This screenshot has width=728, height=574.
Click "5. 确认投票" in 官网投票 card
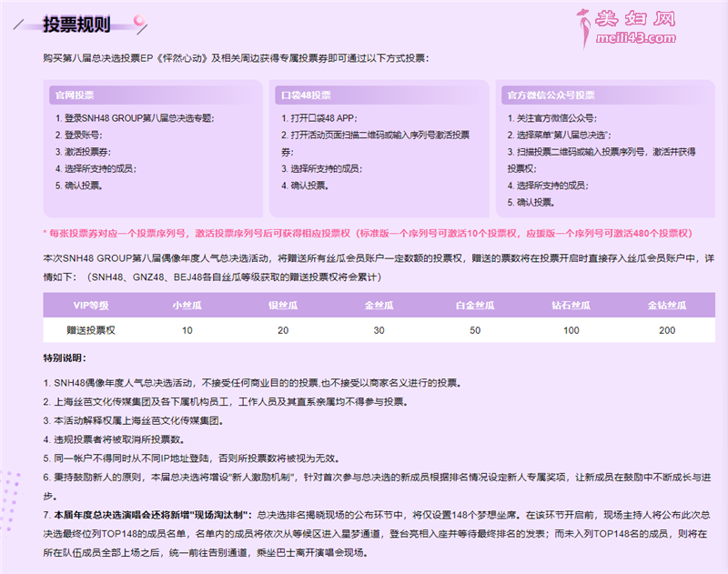(x=79, y=186)
